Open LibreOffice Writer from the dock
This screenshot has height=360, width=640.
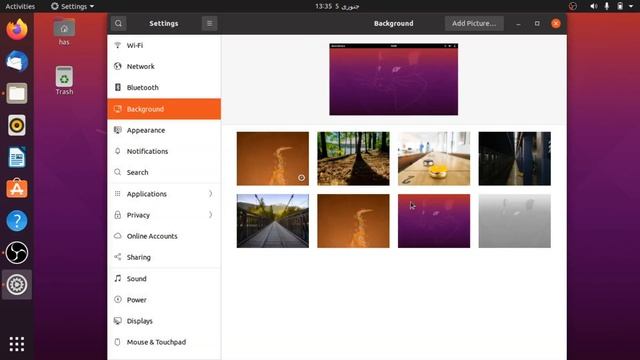click(17, 157)
